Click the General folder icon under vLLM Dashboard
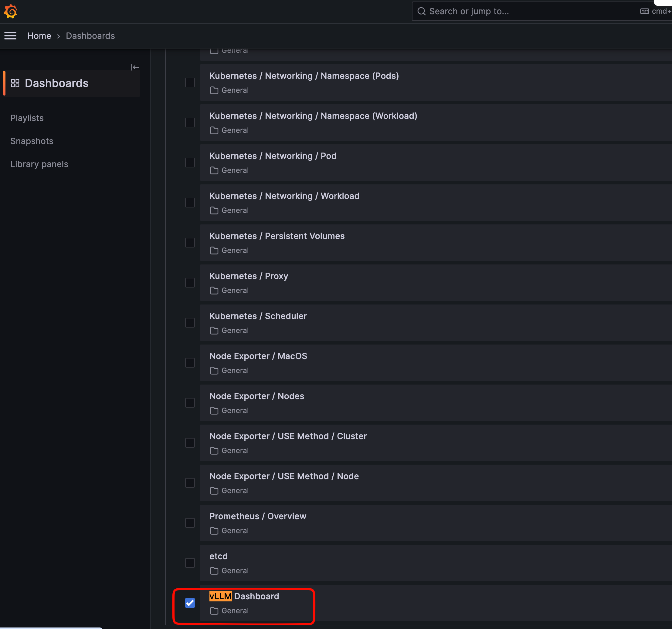The width and height of the screenshot is (672, 629). click(x=214, y=611)
